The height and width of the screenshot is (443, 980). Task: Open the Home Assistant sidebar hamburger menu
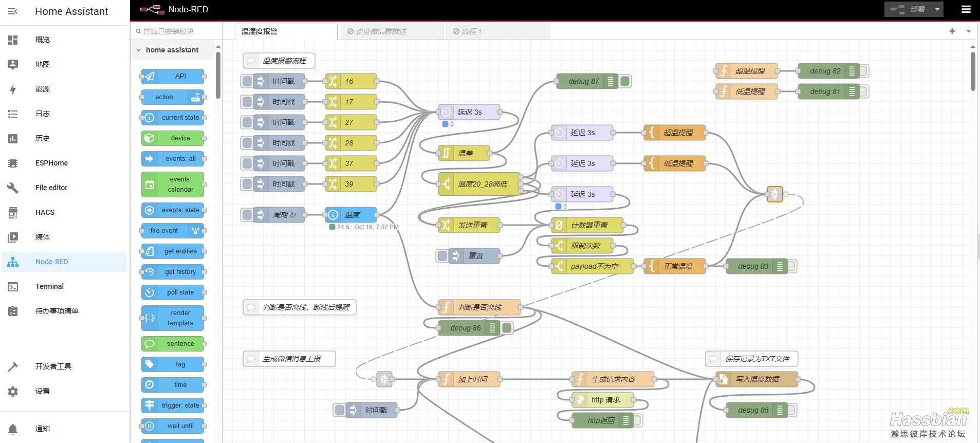[13, 11]
